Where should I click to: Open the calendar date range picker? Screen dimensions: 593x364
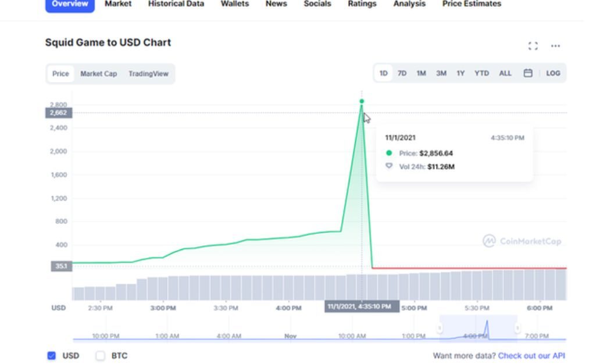(528, 73)
